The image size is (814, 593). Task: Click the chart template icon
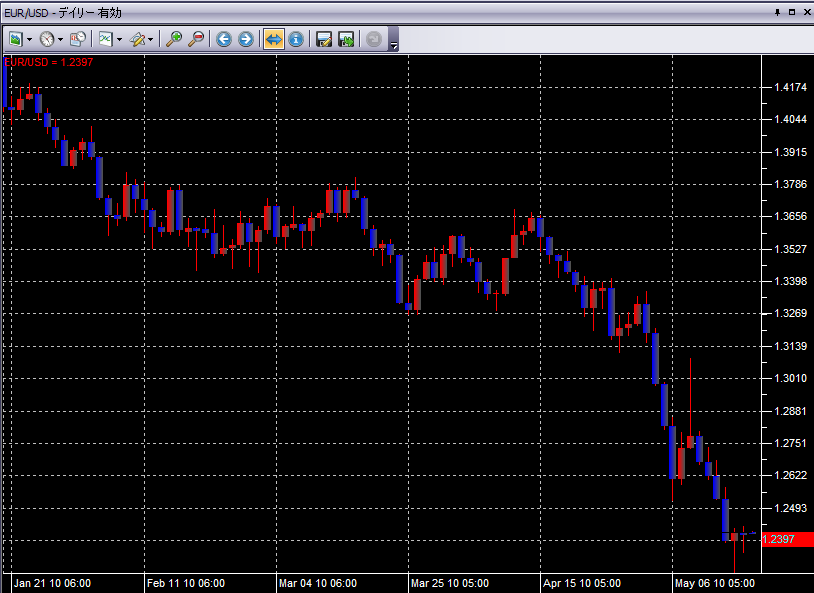(78, 39)
